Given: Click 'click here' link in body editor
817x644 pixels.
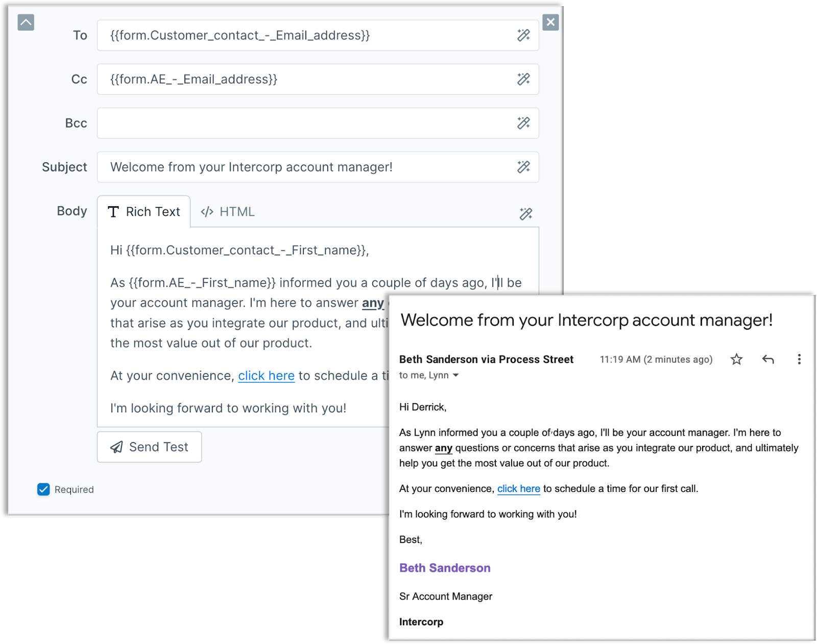Looking at the screenshot, I should (266, 376).
